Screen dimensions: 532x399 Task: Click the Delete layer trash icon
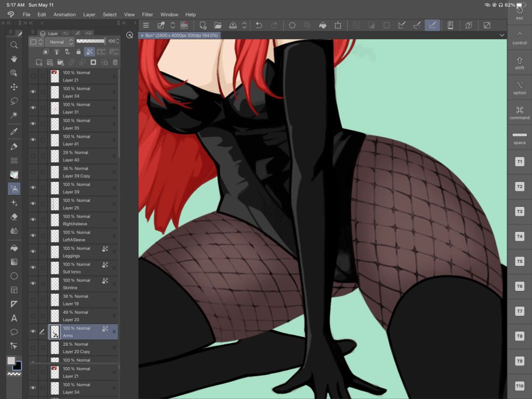[x=115, y=62]
